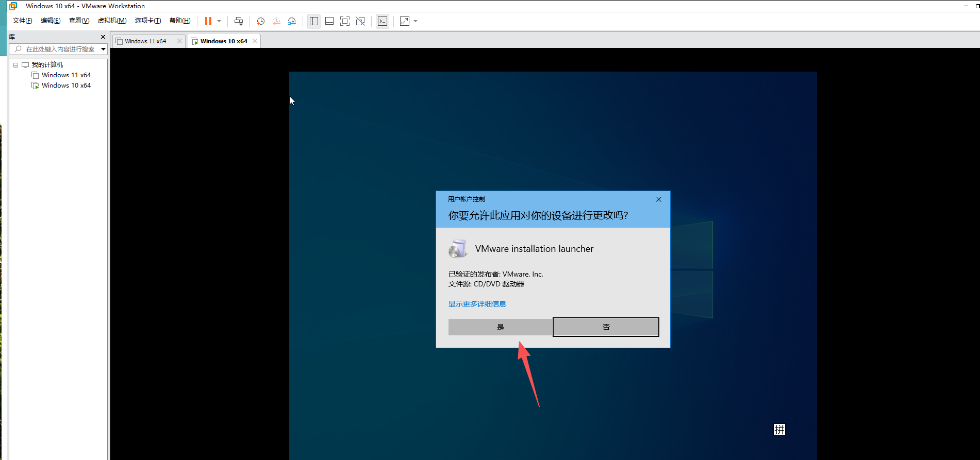Open the 选项卡(T) menu
This screenshot has width=980, height=460.
coord(148,21)
